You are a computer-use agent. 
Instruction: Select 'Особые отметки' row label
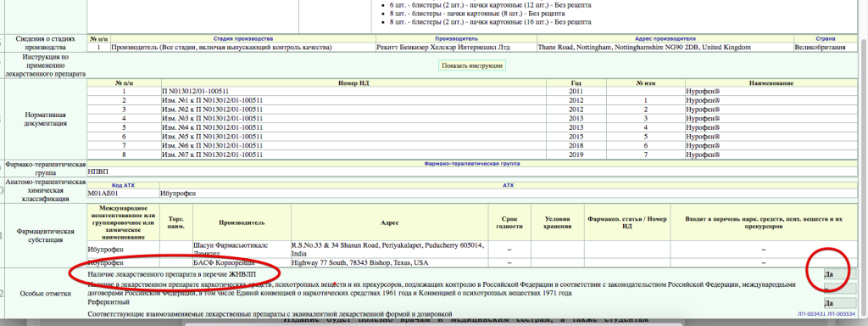click(46, 293)
